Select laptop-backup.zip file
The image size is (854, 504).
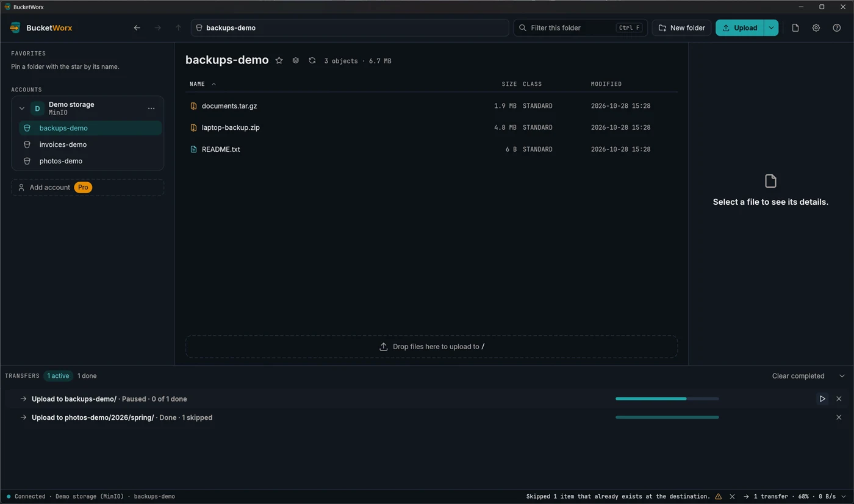[431, 127]
